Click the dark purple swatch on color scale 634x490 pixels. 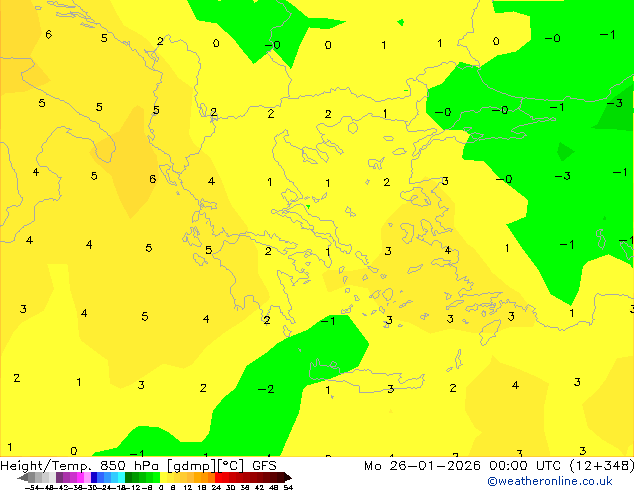(x=59, y=477)
